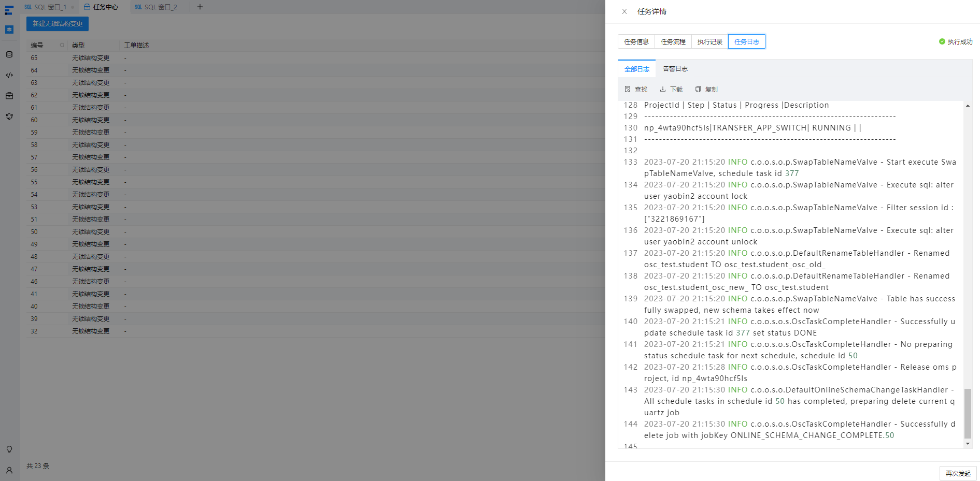Click the 再次发起 button
This screenshot has width=980, height=481.
point(958,473)
